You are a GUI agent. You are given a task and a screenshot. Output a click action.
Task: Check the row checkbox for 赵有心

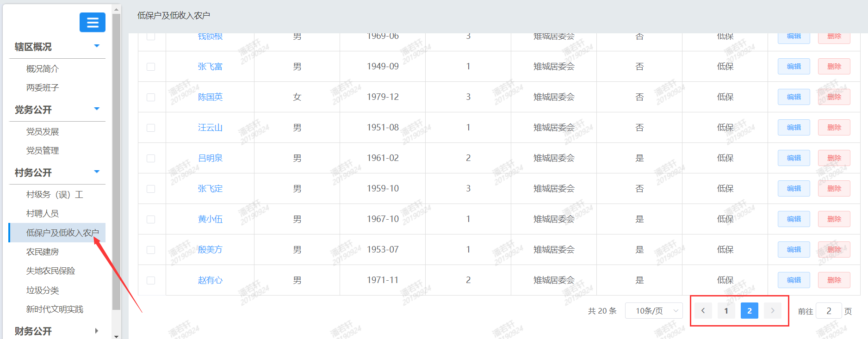click(151, 280)
